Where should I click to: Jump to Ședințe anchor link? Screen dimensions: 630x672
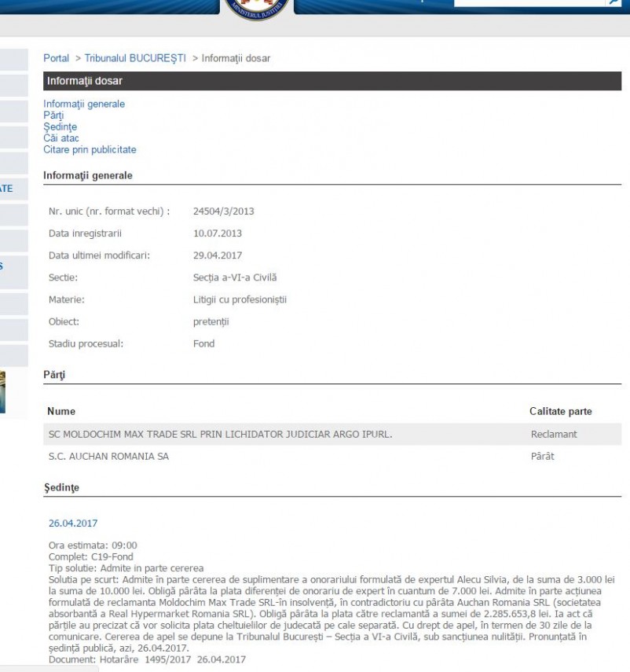[60, 127]
